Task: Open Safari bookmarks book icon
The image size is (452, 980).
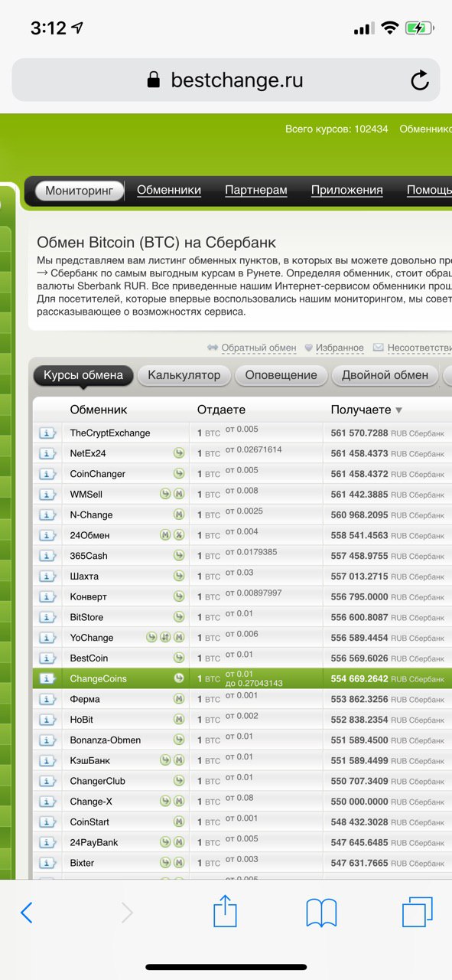Action: (x=321, y=913)
